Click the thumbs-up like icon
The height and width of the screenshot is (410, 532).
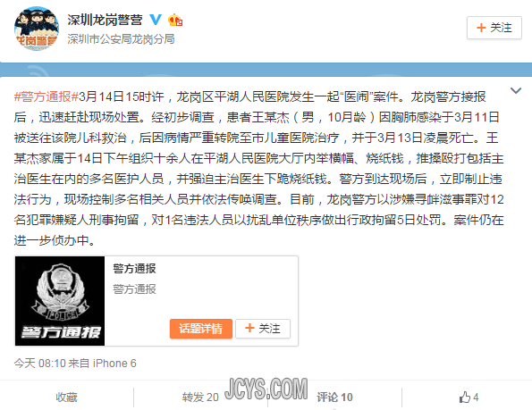464,397
